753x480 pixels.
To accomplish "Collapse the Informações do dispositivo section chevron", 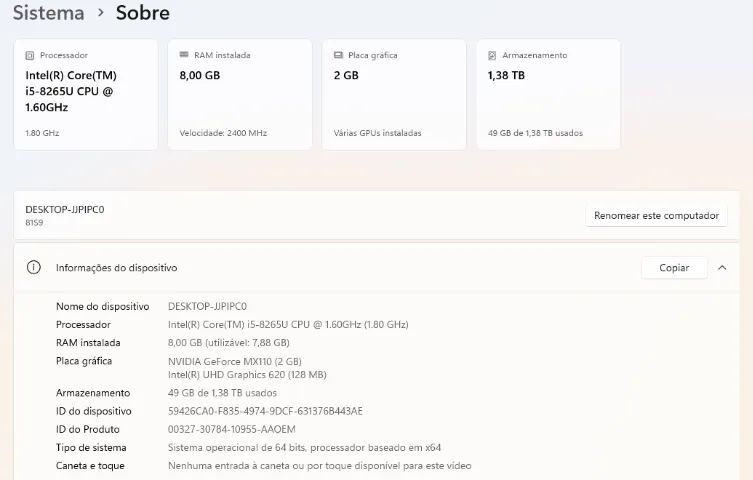I will pyautogui.click(x=722, y=268).
